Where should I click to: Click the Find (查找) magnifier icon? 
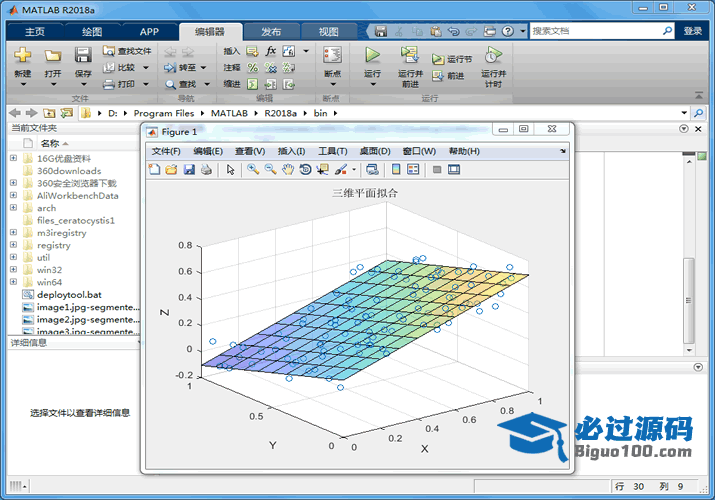click(170, 84)
